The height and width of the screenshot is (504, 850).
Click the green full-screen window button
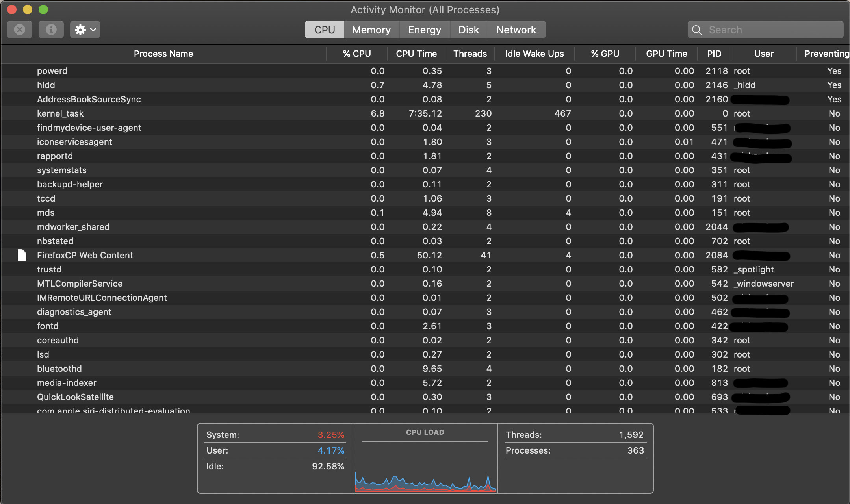tap(43, 9)
